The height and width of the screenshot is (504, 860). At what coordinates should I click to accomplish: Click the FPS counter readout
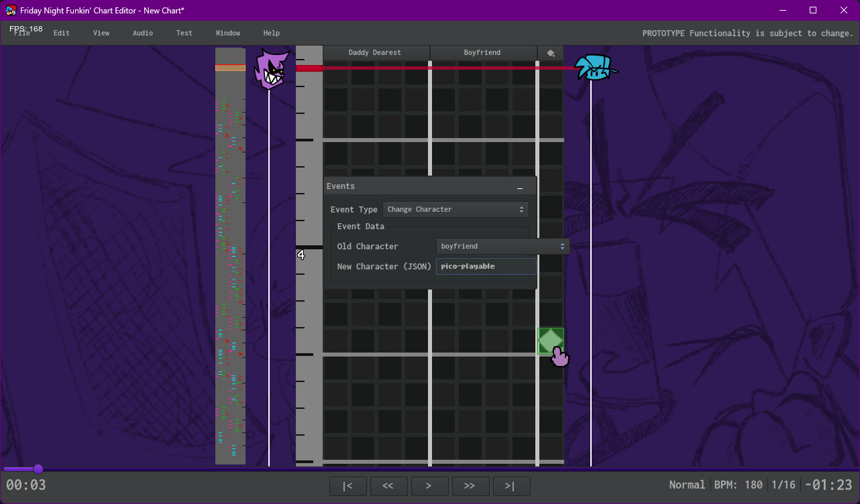[x=25, y=28]
